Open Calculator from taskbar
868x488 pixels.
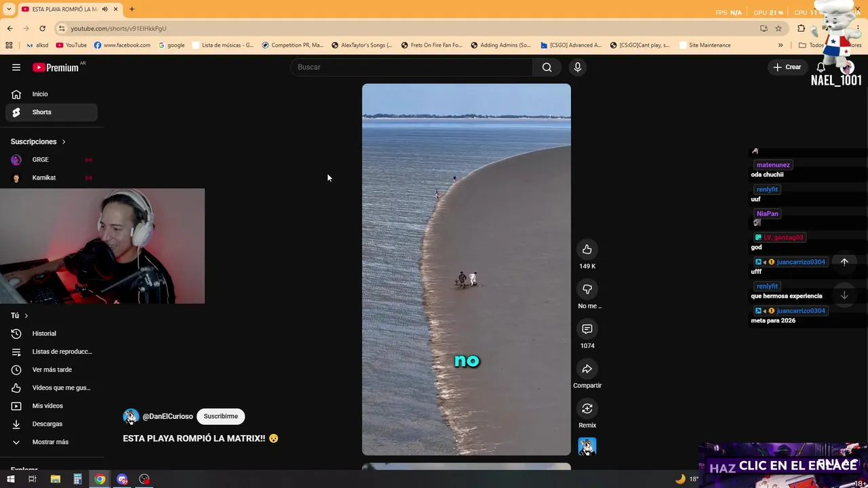(x=77, y=479)
